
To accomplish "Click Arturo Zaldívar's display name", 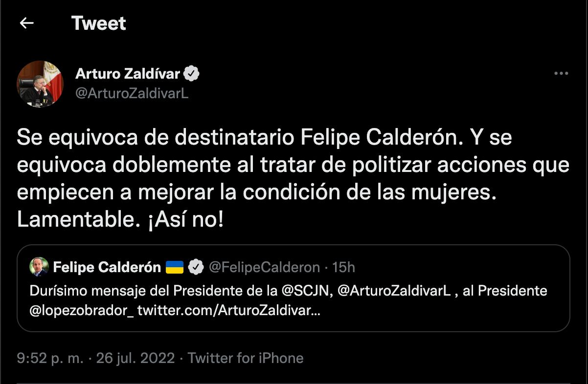I will (127, 72).
